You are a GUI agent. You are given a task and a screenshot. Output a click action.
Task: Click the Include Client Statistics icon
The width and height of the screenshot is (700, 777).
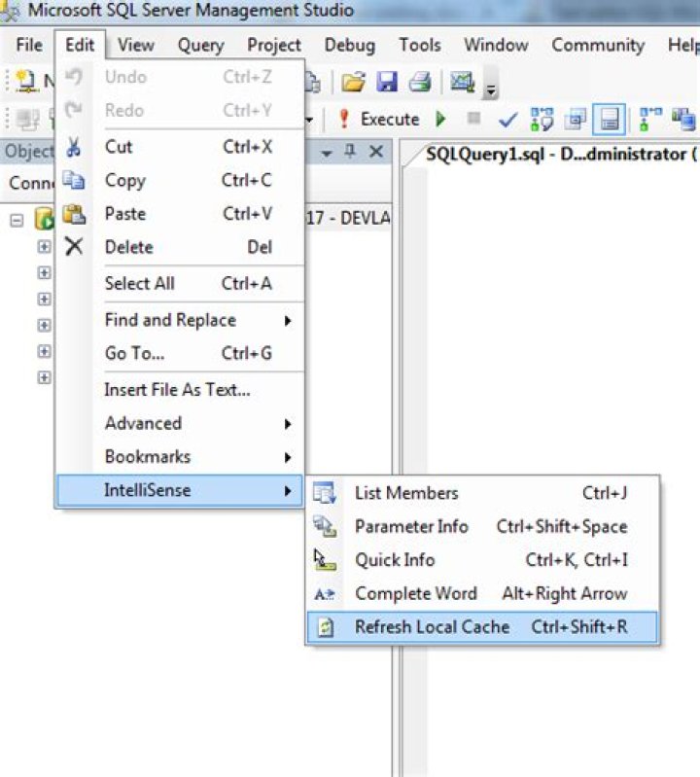(684, 120)
